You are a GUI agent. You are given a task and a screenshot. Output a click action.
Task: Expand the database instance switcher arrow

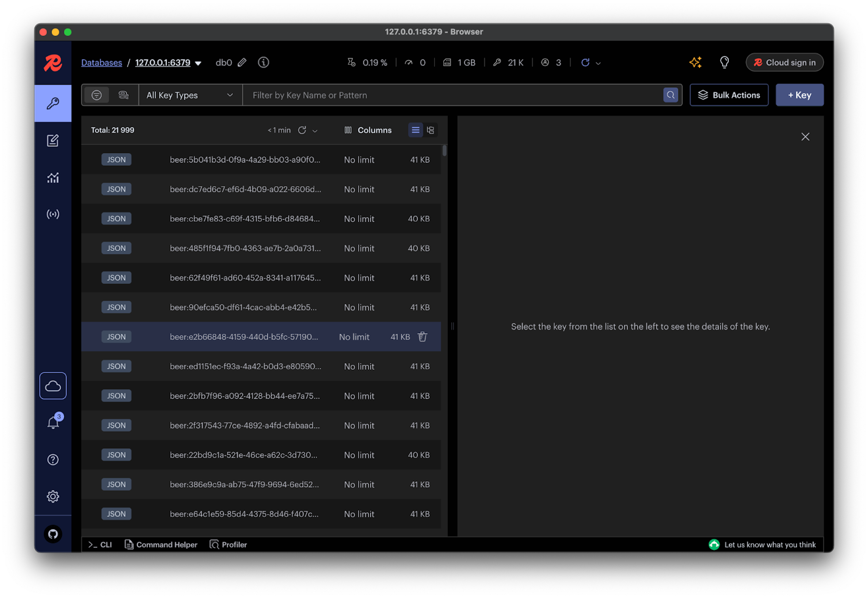(x=198, y=63)
